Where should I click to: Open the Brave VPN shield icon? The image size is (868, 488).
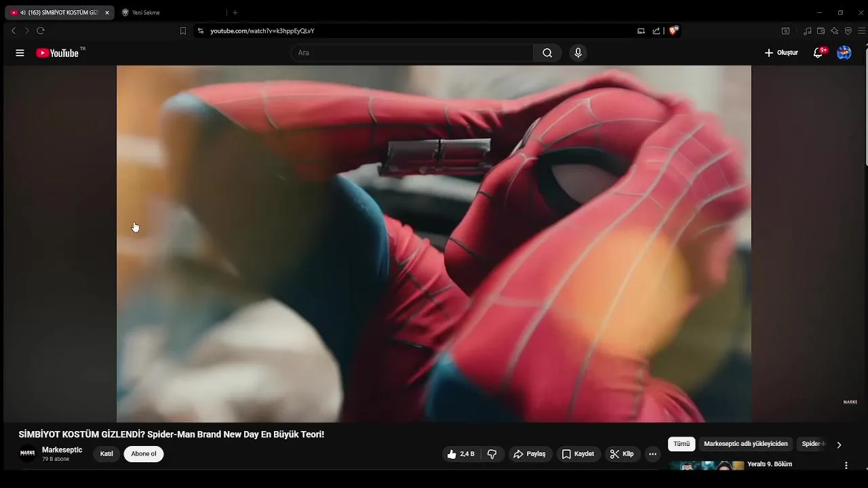pyautogui.click(x=848, y=31)
